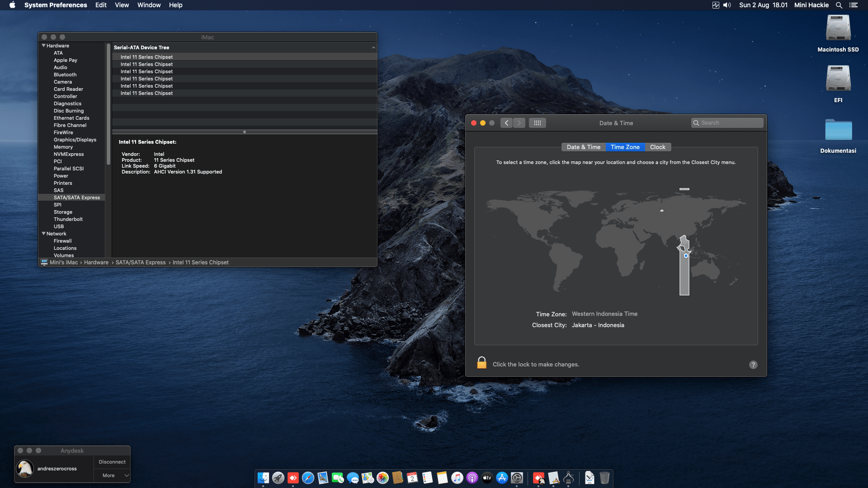The image size is (868, 488).
Task: Open Spotlight search in menu bar
Action: pyautogui.click(x=839, y=5)
